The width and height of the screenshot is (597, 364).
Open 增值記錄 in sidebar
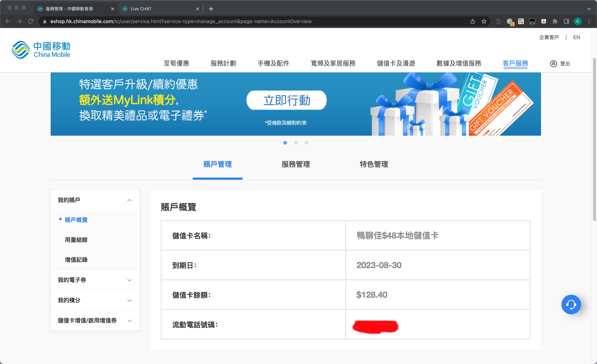(76, 260)
